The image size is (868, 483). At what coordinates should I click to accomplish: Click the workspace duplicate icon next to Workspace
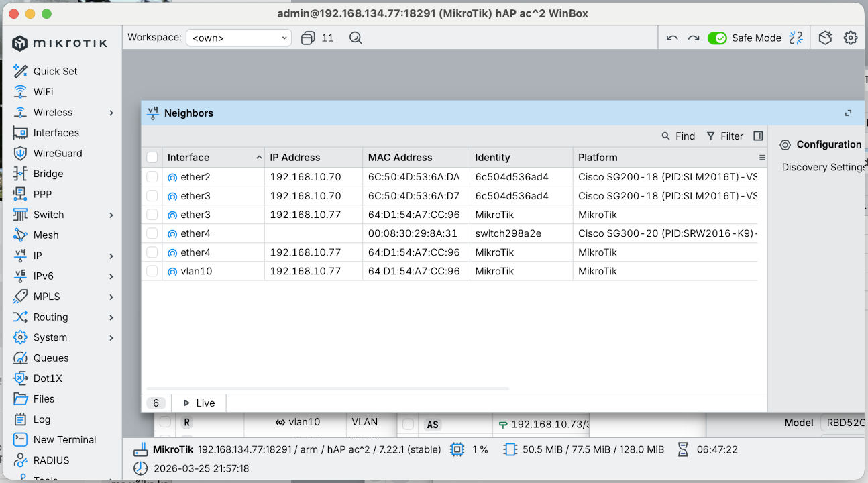click(307, 38)
